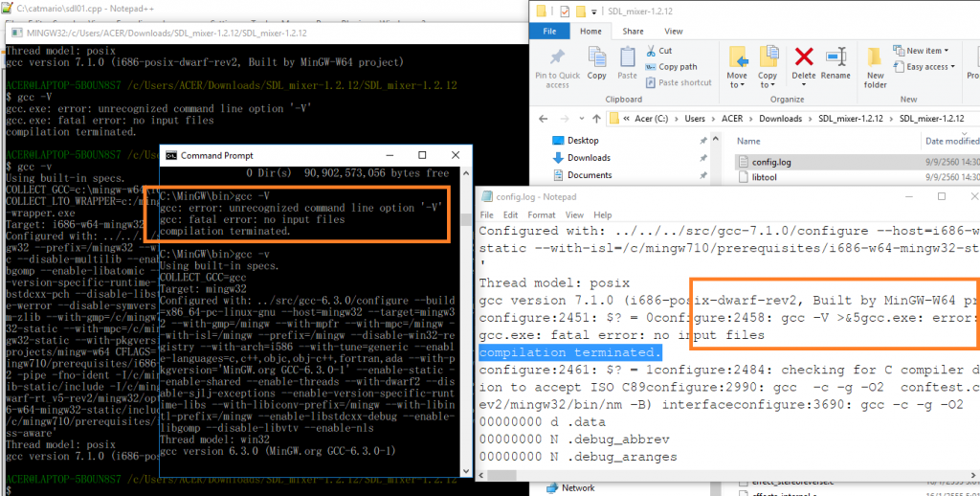This screenshot has height=496, width=980.
Task: Click the Command Prompt title bar icon
Action: pyautogui.click(x=171, y=155)
